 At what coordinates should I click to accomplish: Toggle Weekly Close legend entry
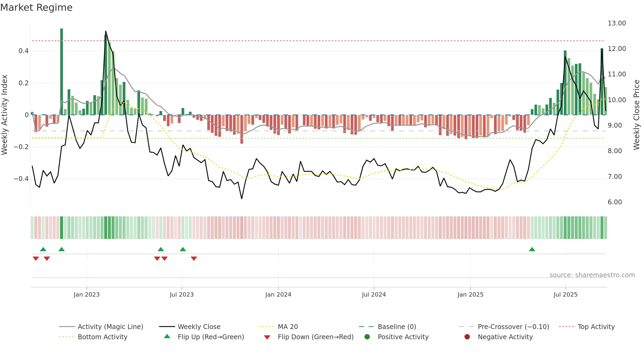pyautogui.click(x=190, y=327)
